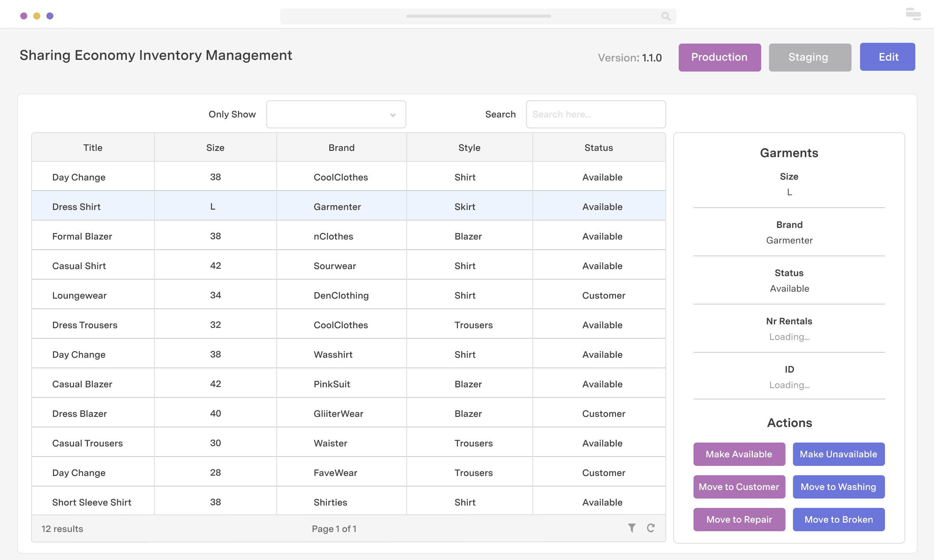Click the Search here input field
The height and width of the screenshot is (560, 934).
pos(596,114)
